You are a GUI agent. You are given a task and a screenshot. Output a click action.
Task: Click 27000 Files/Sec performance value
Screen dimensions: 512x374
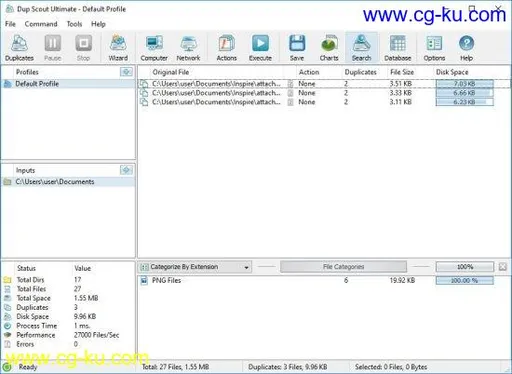(96, 335)
